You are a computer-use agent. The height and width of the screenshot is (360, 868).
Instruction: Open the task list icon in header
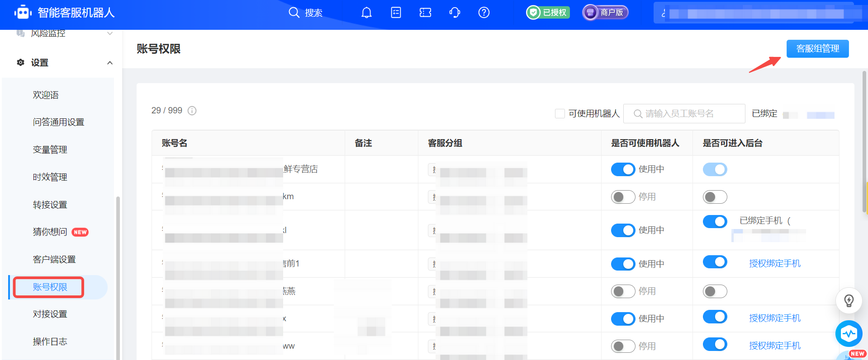[x=396, y=13]
